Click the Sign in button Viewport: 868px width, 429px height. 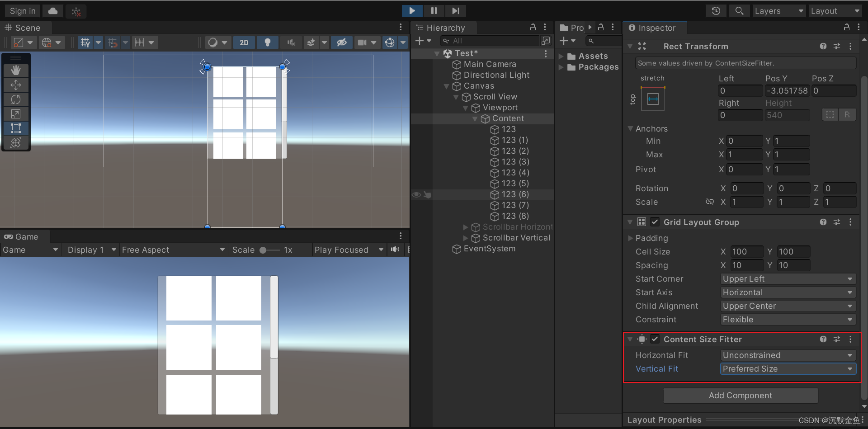point(23,11)
